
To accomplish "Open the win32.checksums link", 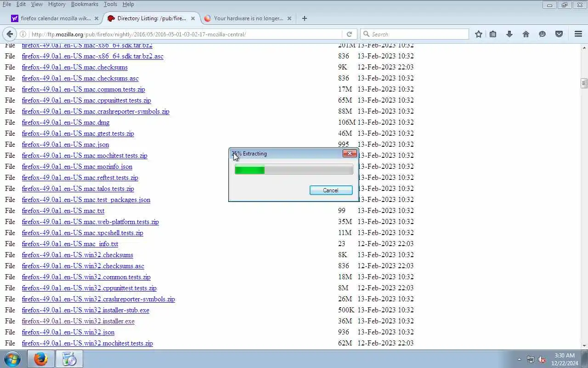I will click(x=78, y=255).
